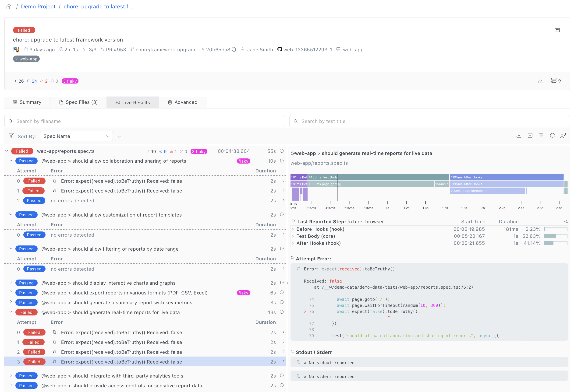This screenshot has width=574, height=392.
Task: Collapse the web-app/reports.spec.ts spec row
Action: coord(7,151)
